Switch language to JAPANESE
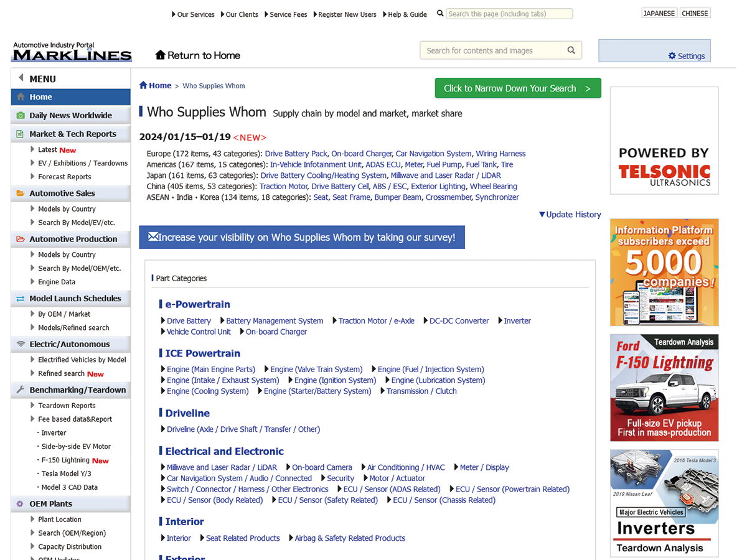747x560 pixels. click(x=659, y=13)
